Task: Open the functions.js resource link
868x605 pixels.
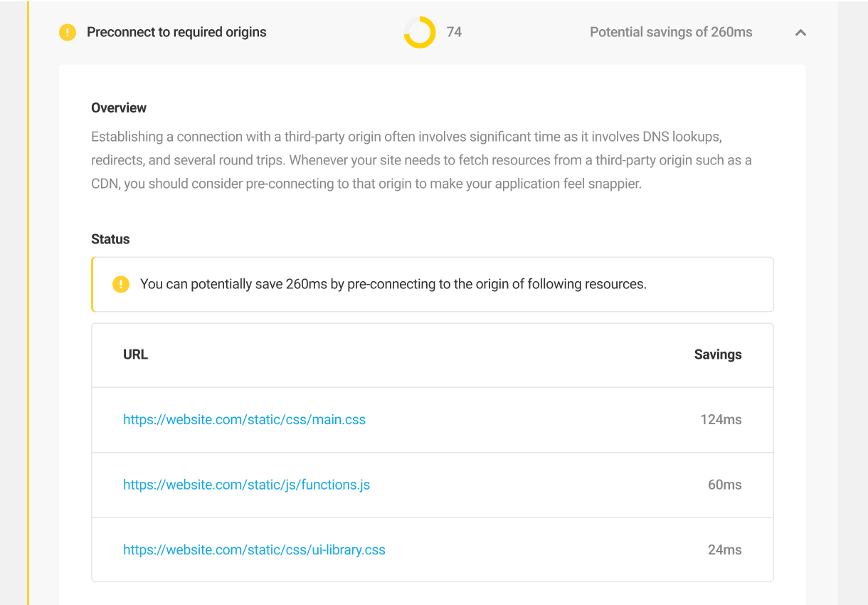Action: [x=246, y=485]
